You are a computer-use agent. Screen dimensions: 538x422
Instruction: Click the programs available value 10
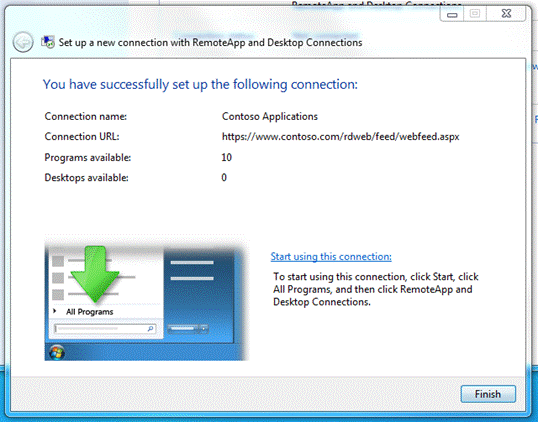[226, 157]
